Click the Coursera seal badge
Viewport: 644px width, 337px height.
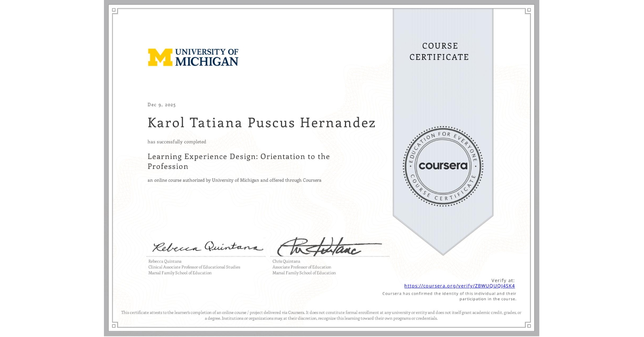(x=443, y=166)
